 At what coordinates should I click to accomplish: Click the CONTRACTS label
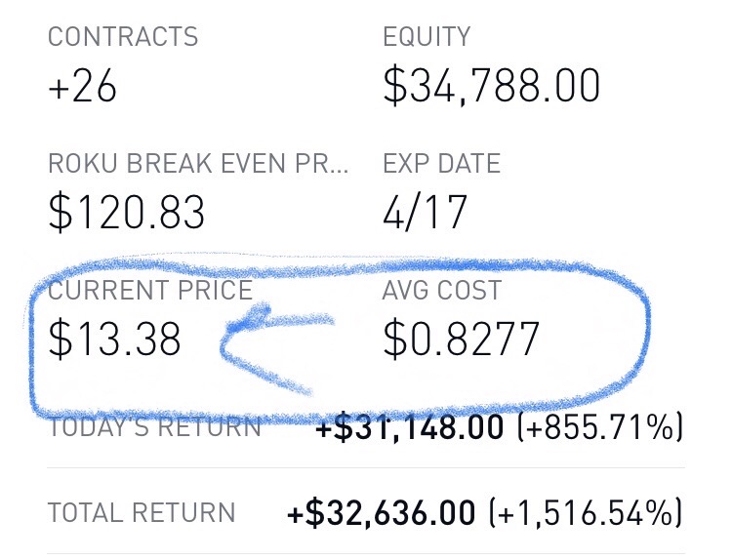tap(123, 37)
